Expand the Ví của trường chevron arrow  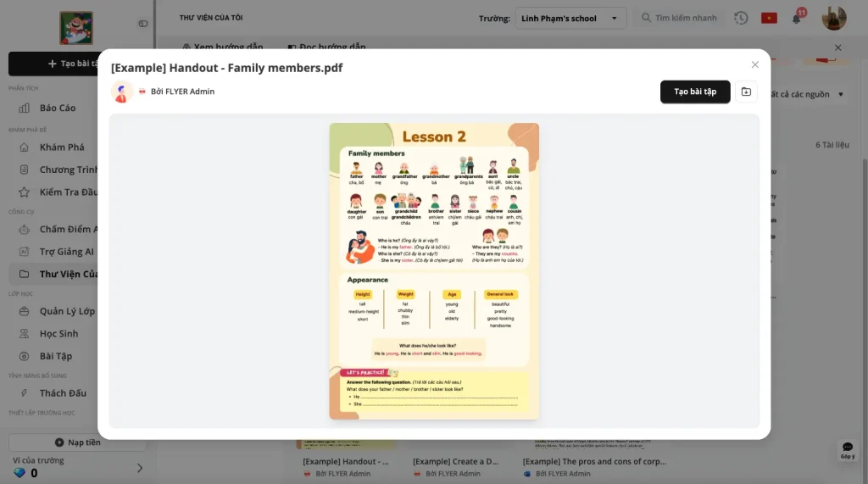(x=140, y=468)
